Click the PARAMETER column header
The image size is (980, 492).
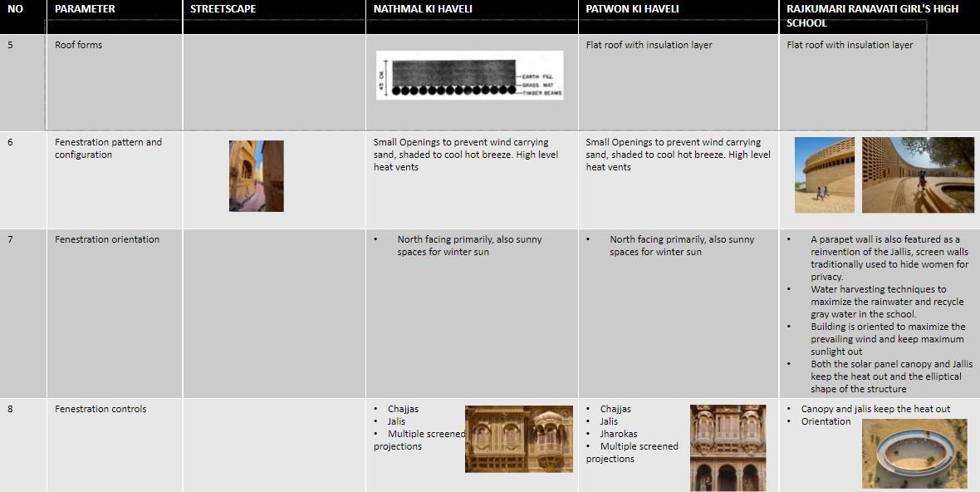click(x=85, y=9)
